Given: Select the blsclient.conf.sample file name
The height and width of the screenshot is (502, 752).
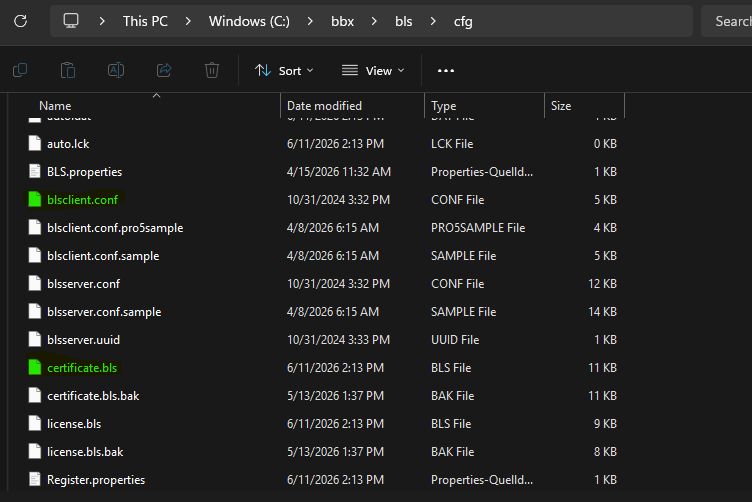Looking at the screenshot, I should [103, 256].
